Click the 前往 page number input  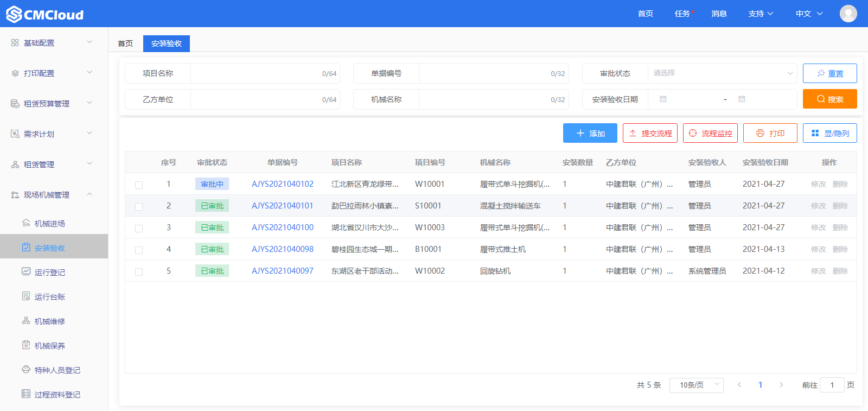832,385
